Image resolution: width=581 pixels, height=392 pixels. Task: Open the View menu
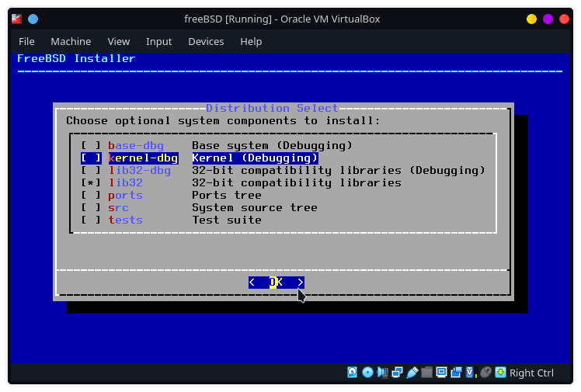point(119,41)
